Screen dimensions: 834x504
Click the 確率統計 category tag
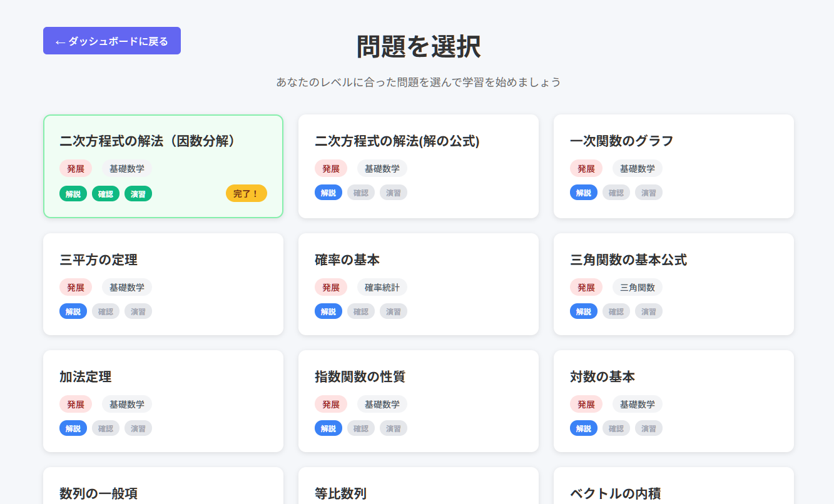(x=382, y=288)
